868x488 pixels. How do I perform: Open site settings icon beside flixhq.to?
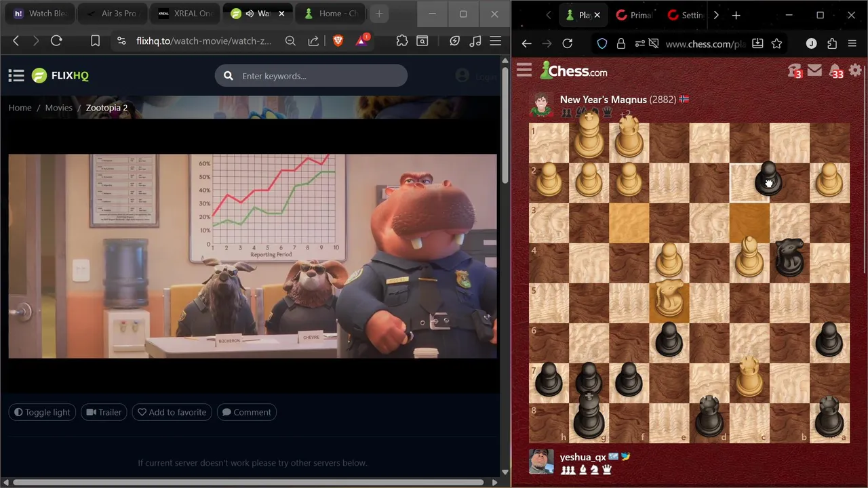(x=121, y=41)
